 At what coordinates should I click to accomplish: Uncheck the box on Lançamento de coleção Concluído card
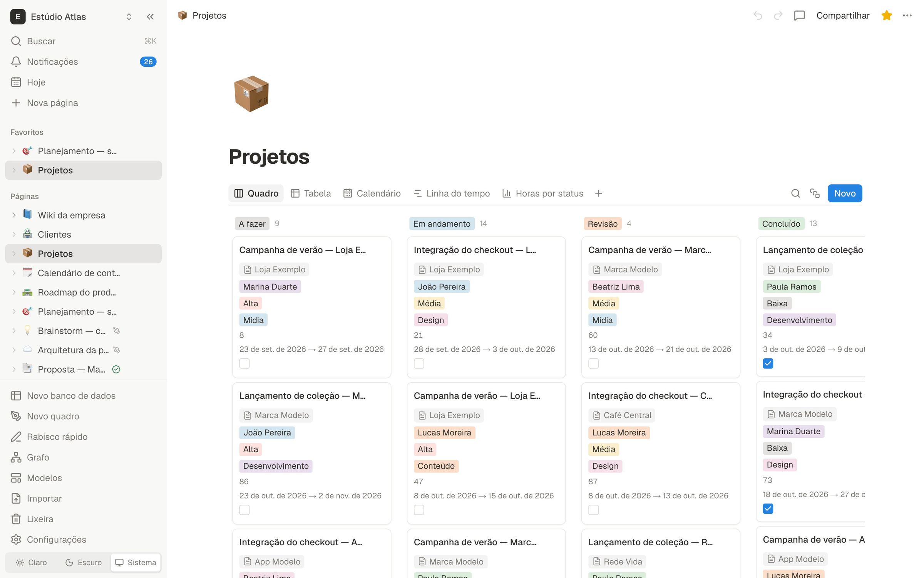(x=768, y=363)
